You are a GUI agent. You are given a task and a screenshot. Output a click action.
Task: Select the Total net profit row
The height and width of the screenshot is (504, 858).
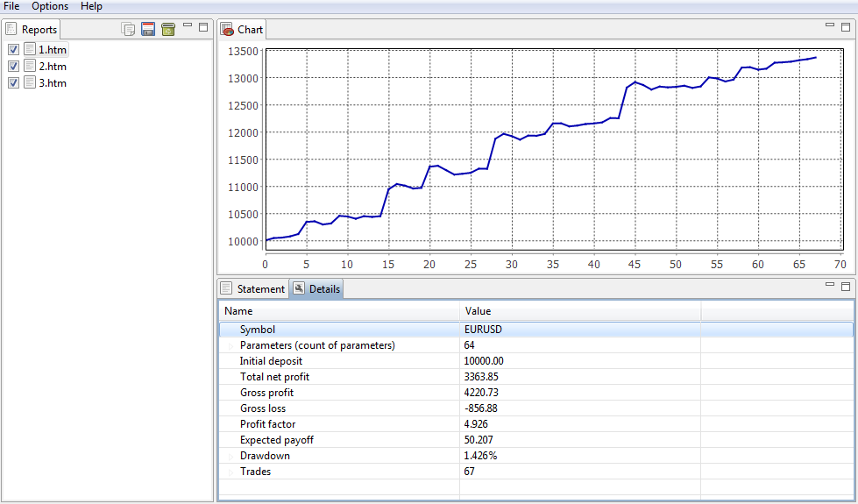click(536, 377)
